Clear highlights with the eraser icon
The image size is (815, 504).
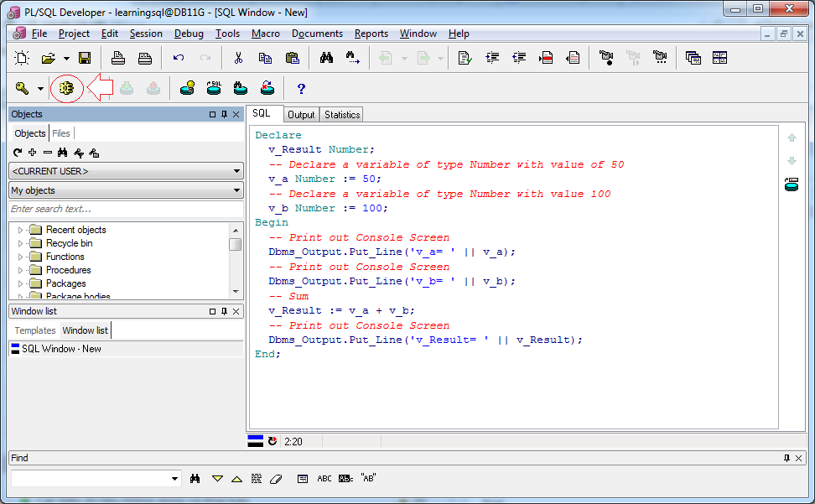tap(276, 479)
